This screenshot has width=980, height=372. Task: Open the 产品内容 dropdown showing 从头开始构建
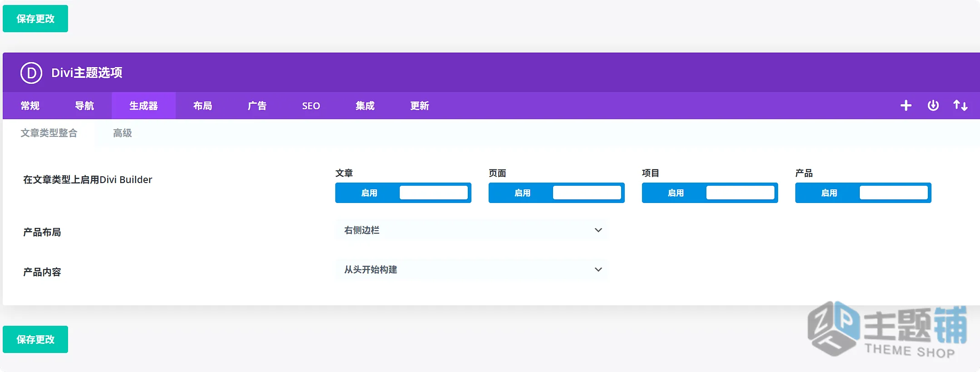pyautogui.click(x=471, y=270)
